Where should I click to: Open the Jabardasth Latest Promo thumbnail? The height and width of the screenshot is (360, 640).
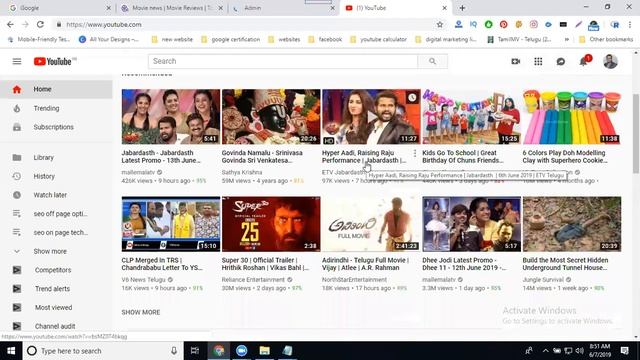point(171,117)
